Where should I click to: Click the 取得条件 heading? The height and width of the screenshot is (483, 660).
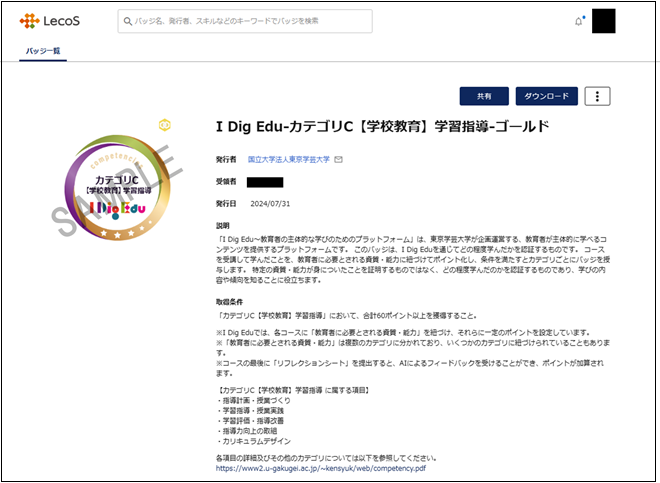229,302
